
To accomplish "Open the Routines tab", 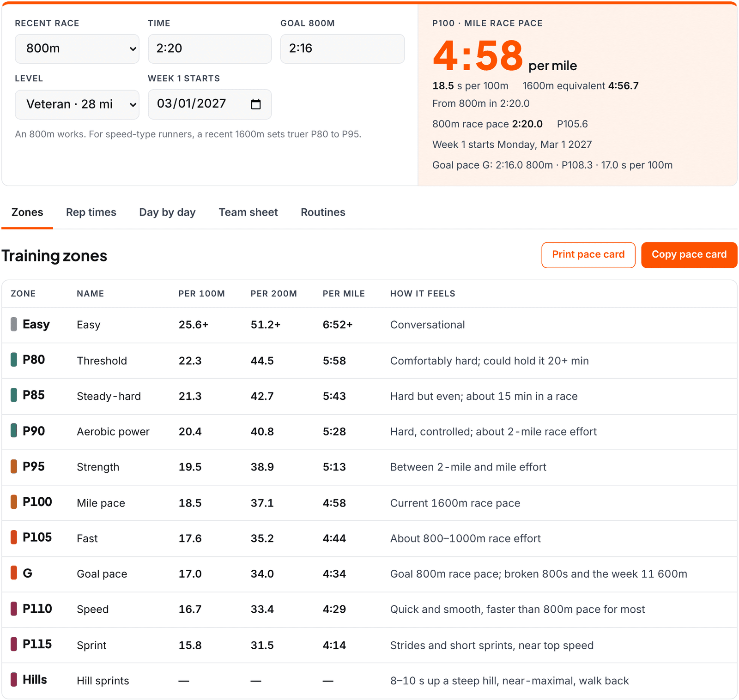I will click(323, 212).
